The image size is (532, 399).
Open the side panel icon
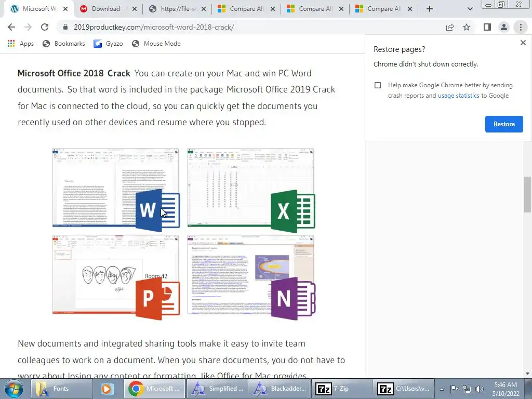pos(487,27)
